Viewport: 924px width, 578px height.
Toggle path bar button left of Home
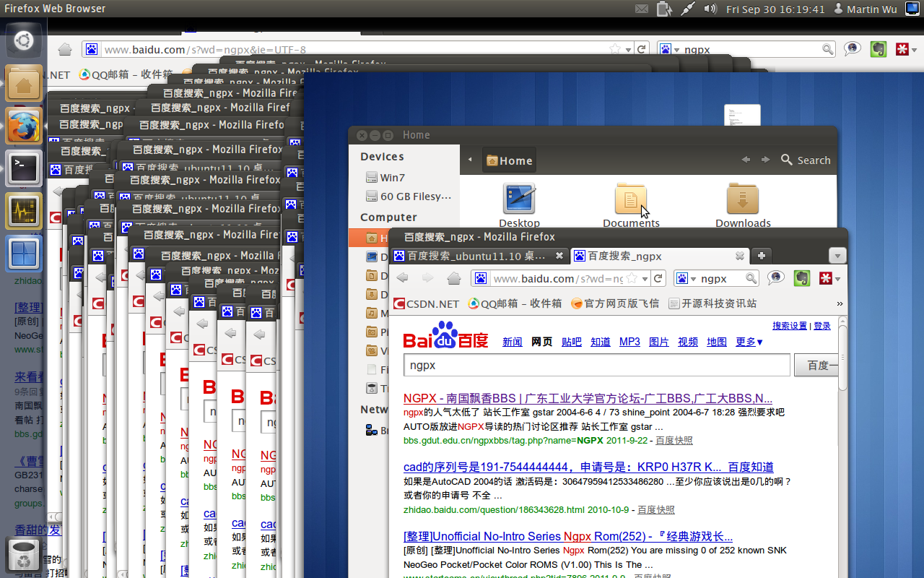coord(471,160)
